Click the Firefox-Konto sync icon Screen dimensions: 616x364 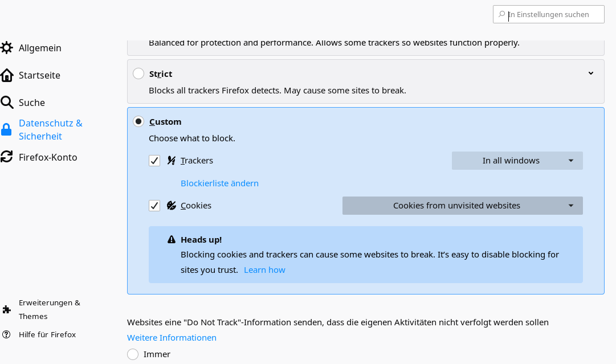(x=7, y=157)
